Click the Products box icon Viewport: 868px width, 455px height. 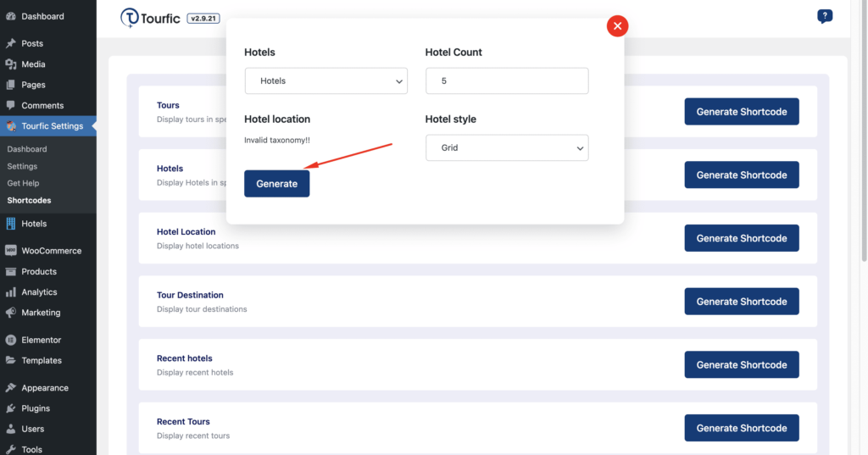10,271
